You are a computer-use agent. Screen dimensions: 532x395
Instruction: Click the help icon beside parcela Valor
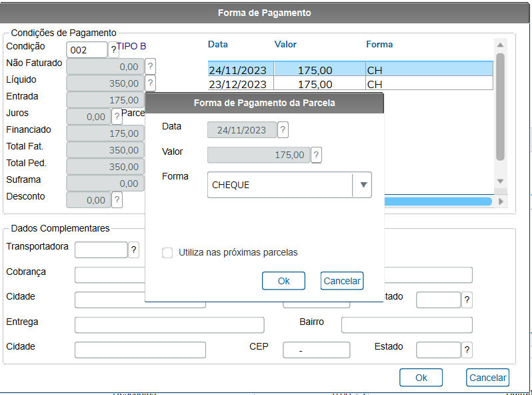316,155
